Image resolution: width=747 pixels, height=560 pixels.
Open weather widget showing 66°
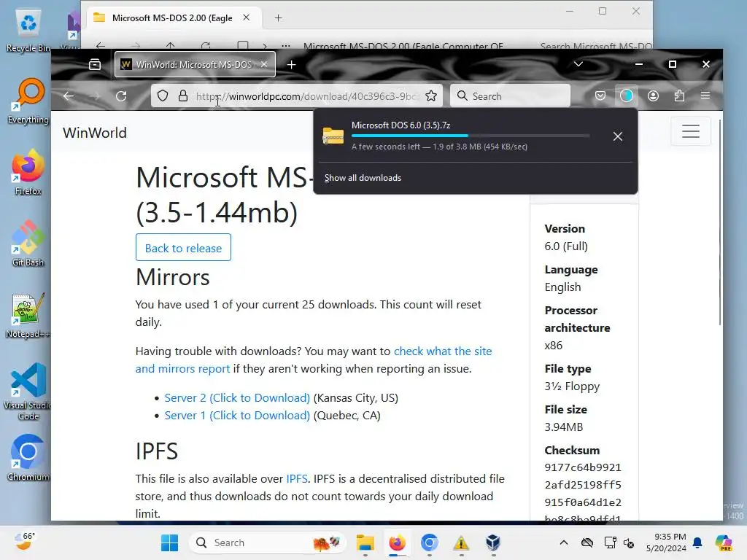click(24, 542)
